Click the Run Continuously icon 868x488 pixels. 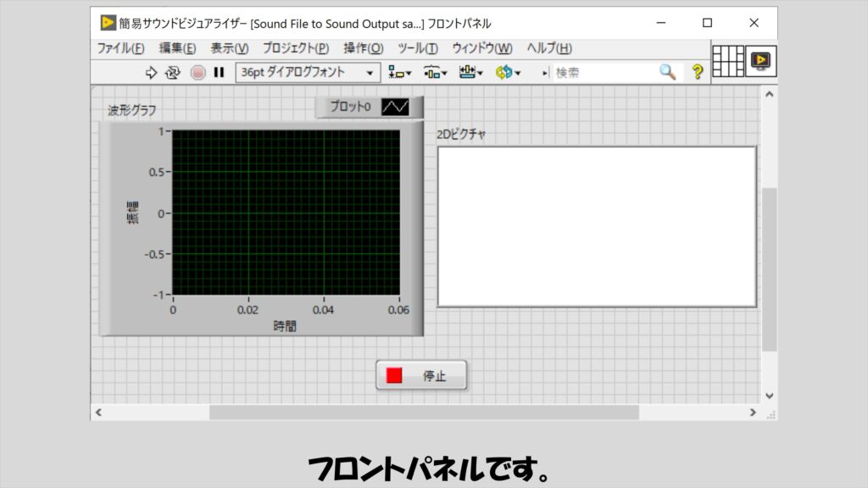pyautogui.click(x=173, y=73)
